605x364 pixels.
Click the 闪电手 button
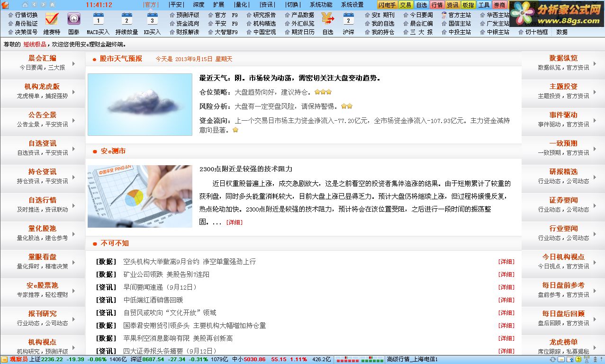pyautogui.click(x=387, y=5)
